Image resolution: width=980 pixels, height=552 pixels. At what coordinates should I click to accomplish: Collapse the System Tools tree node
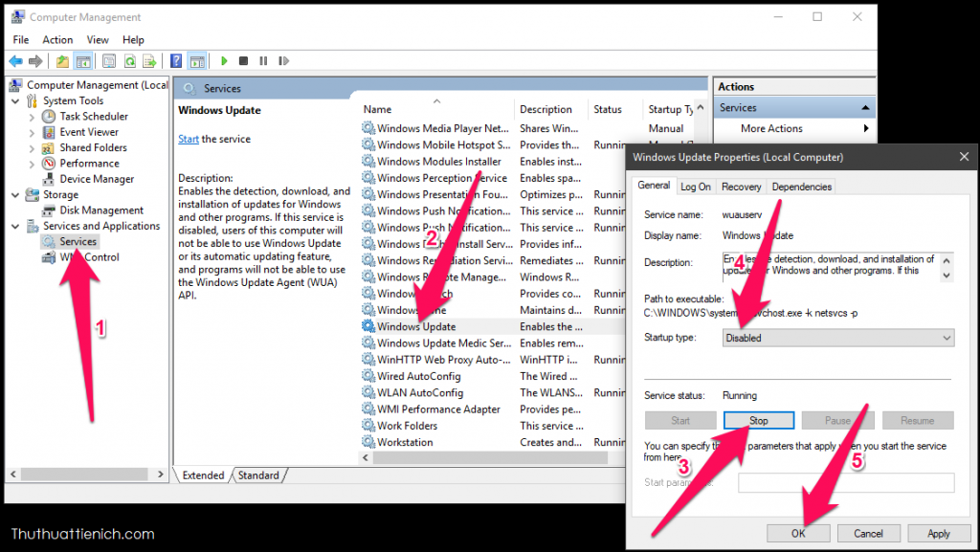15,100
